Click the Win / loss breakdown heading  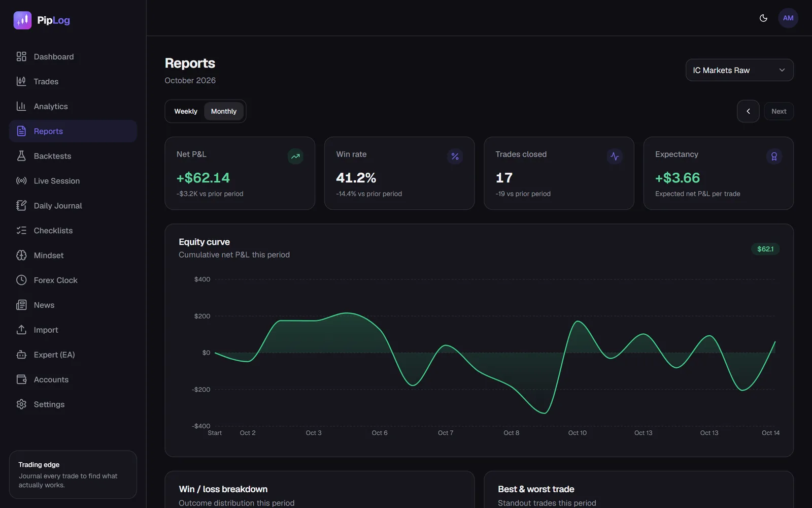click(223, 489)
